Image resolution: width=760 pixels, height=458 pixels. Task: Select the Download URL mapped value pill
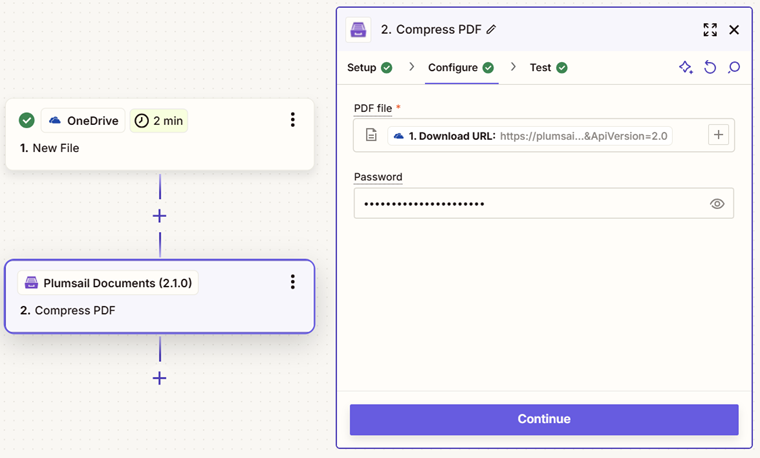(x=530, y=136)
